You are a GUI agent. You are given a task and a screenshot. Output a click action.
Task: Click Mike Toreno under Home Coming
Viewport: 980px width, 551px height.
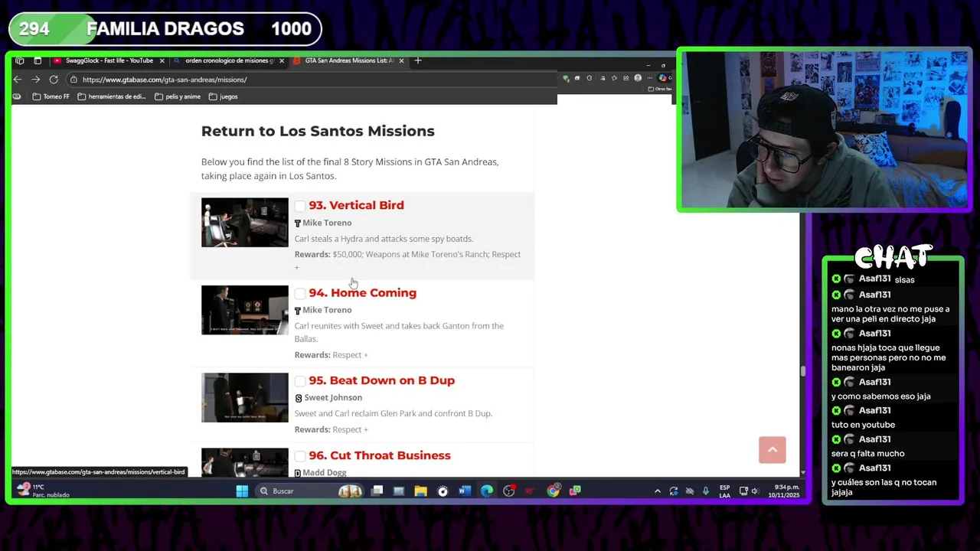point(327,310)
